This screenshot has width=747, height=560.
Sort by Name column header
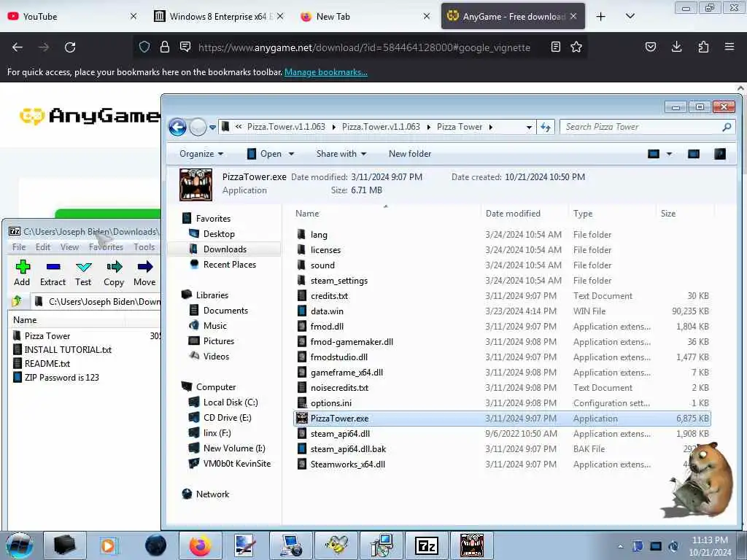pyautogui.click(x=386, y=214)
